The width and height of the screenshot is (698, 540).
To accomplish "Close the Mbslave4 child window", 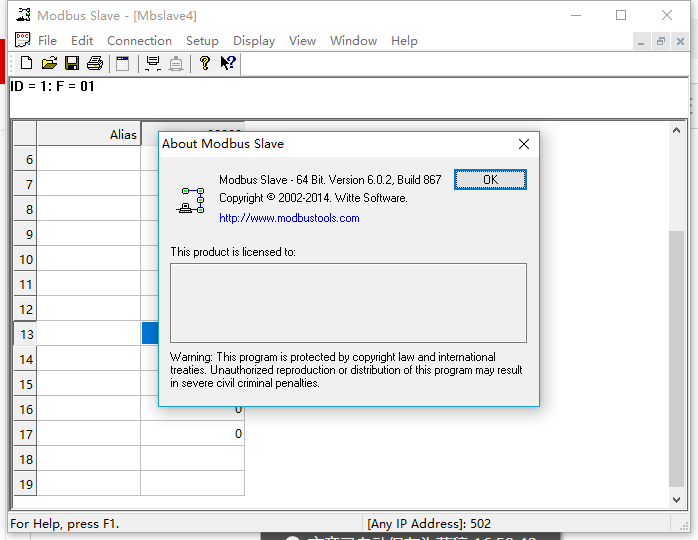I will (680, 41).
